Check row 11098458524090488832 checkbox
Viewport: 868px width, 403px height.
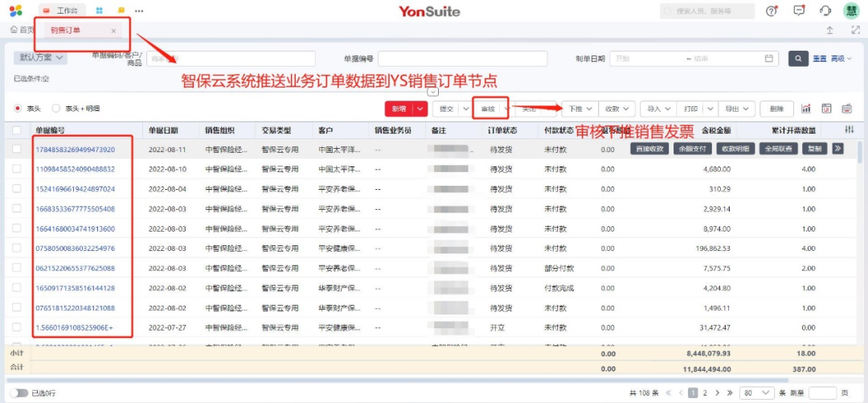17,168
